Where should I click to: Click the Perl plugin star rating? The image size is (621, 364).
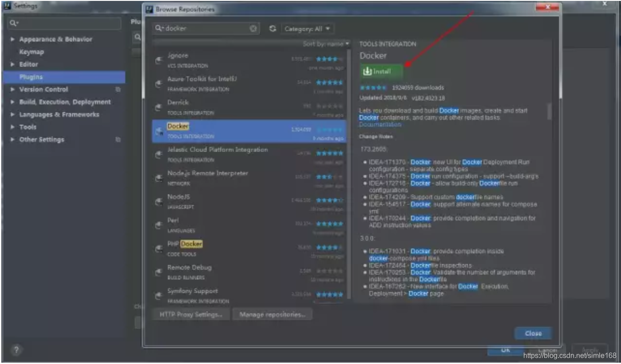tap(329, 223)
